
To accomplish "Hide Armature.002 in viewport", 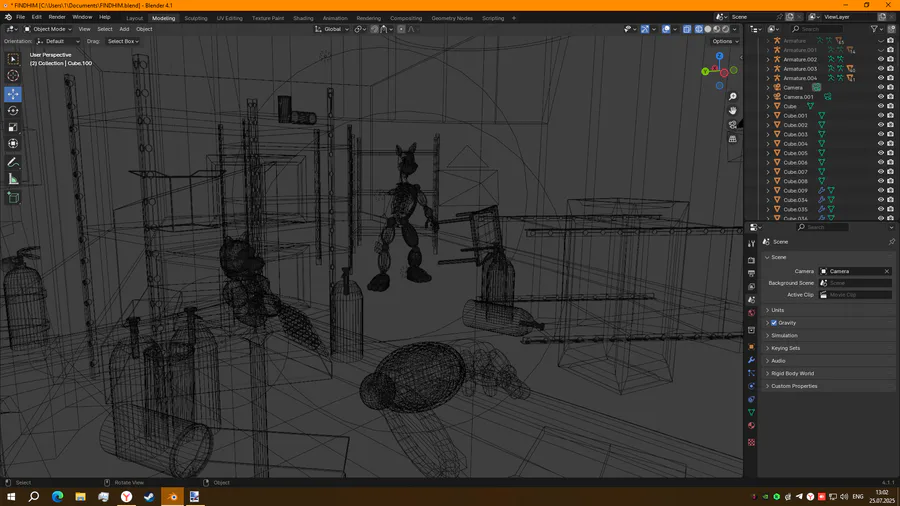I will click(x=881, y=59).
